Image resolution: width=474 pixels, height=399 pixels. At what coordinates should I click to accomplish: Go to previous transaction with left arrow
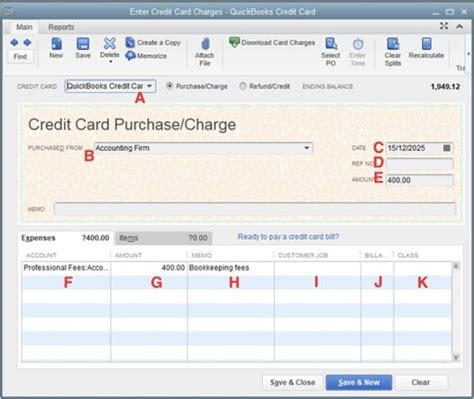[14, 43]
